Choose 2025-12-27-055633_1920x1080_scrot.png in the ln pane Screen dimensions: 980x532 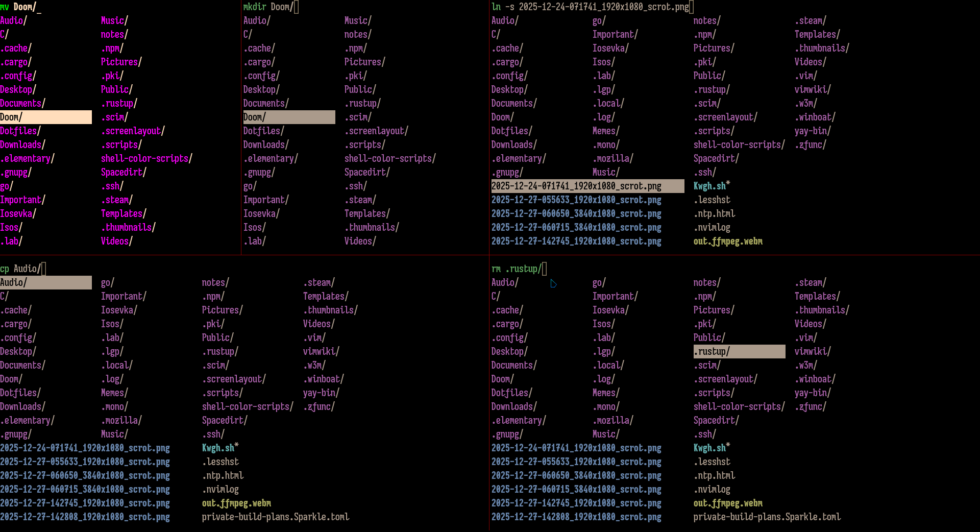click(576, 200)
